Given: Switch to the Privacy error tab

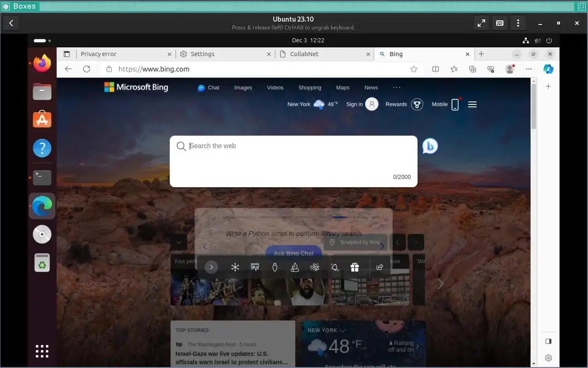Looking at the screenshot, I should coord(124,54).
